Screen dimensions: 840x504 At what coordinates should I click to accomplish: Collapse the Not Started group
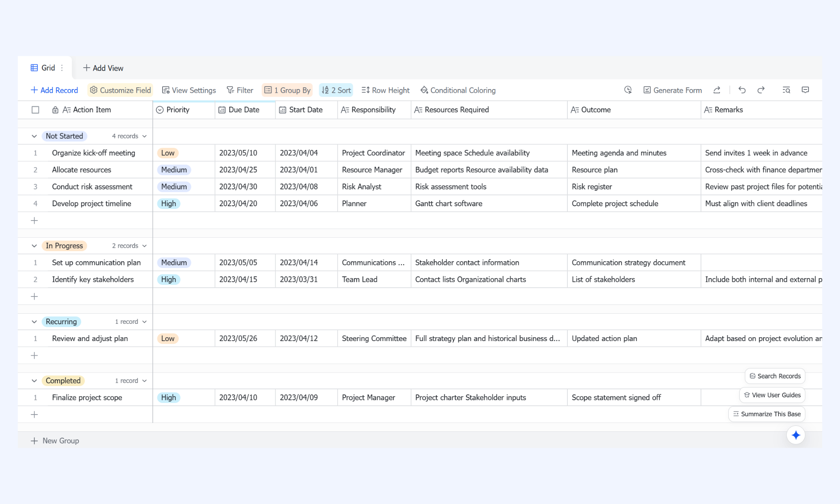(x=34, y=136)
